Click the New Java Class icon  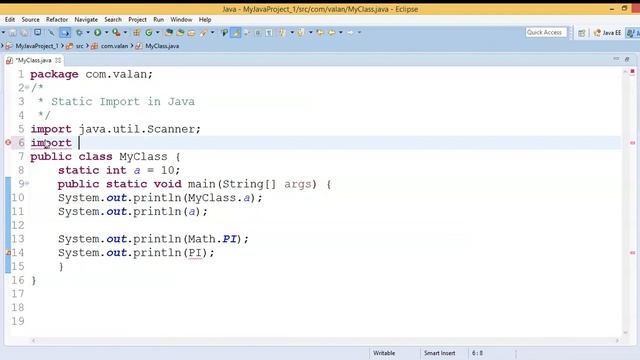(x=149, y=33)
